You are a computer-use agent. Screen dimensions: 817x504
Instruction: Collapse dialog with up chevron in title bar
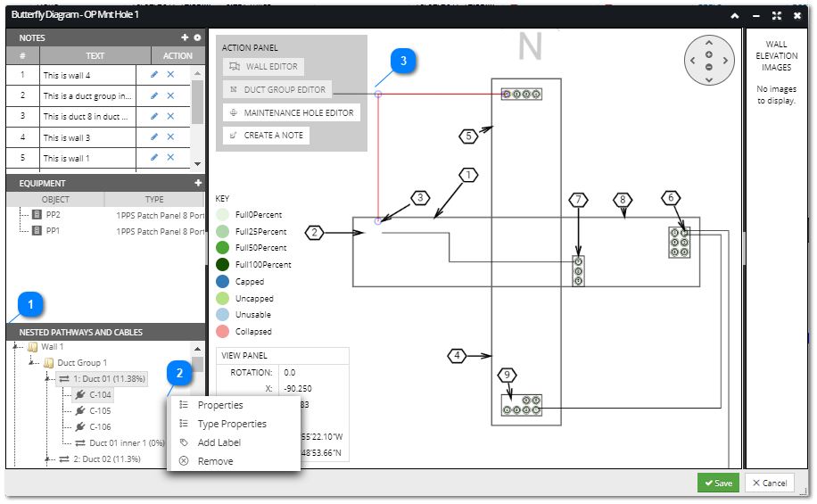click(735, 16)
